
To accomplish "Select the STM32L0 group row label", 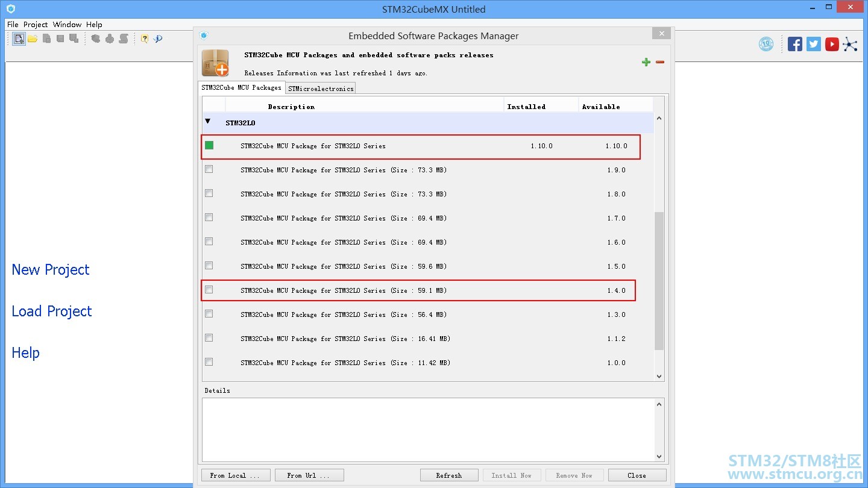I will (x=241, y=123).
